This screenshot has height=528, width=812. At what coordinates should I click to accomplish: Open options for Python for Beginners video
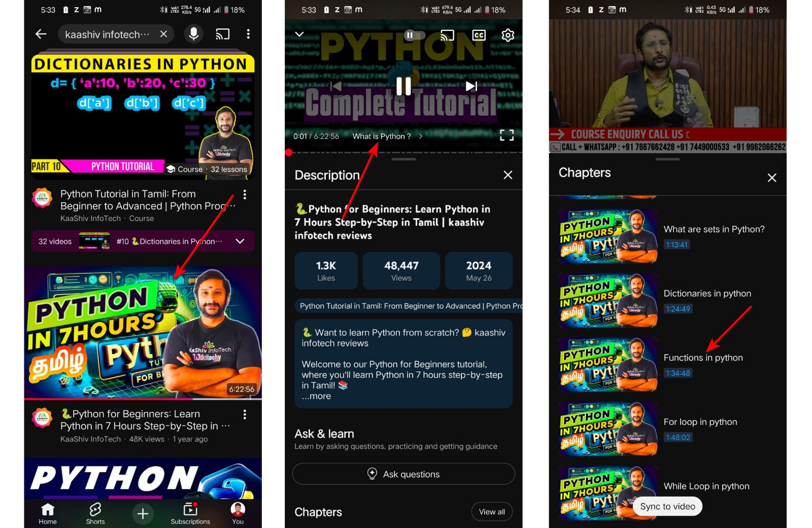point(245,415)
